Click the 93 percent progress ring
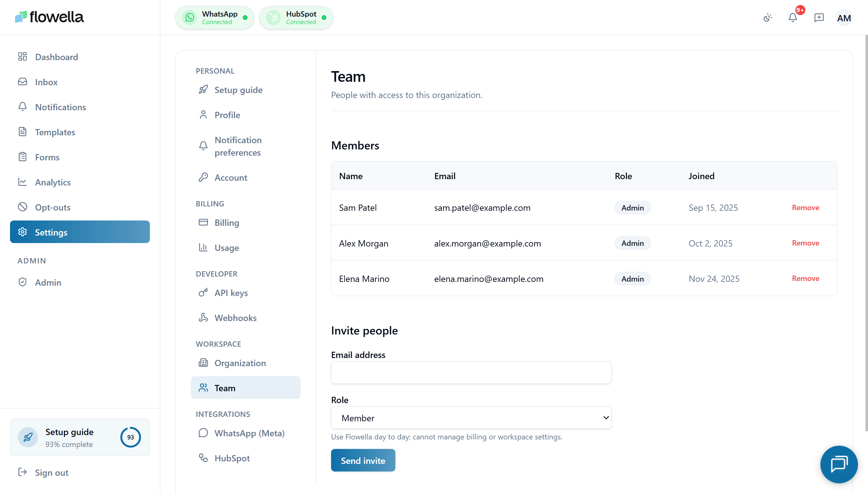Viewport: 868px width, 493px height. click(130, 437)
